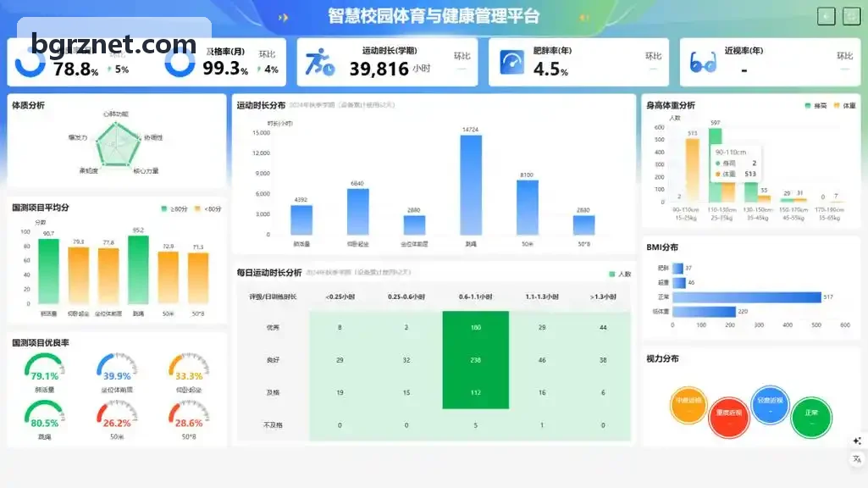868x488 pixels.
Task: Click the running figure icon for 运动时长
Action: 320,62
